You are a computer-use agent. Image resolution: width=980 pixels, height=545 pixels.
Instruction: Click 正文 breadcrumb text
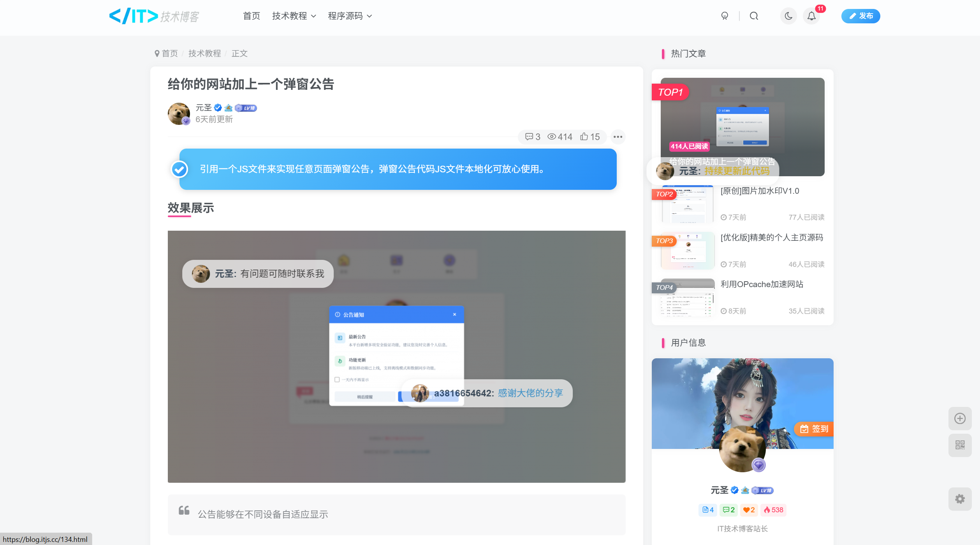(239, 53)
